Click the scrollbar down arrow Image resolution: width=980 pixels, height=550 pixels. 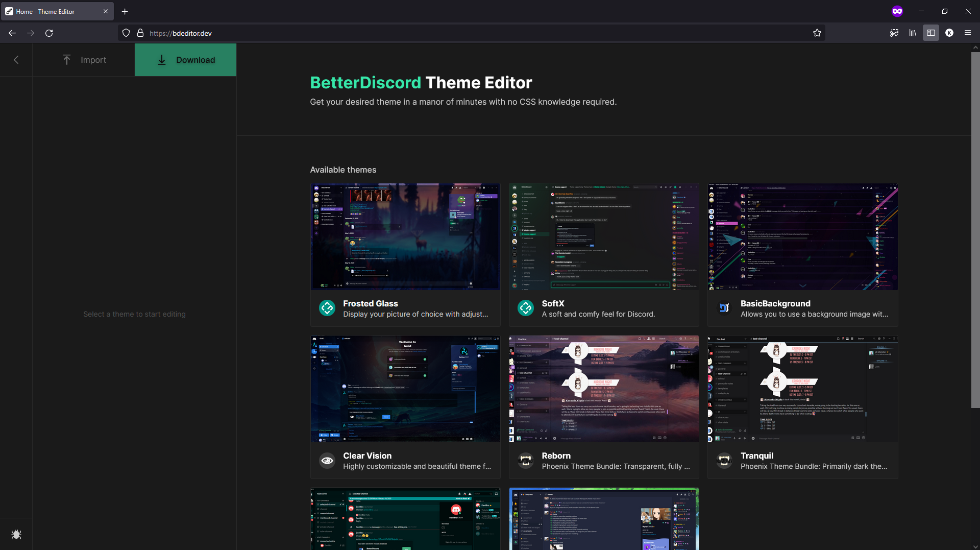pyautogui.click(x=975, y=546)
